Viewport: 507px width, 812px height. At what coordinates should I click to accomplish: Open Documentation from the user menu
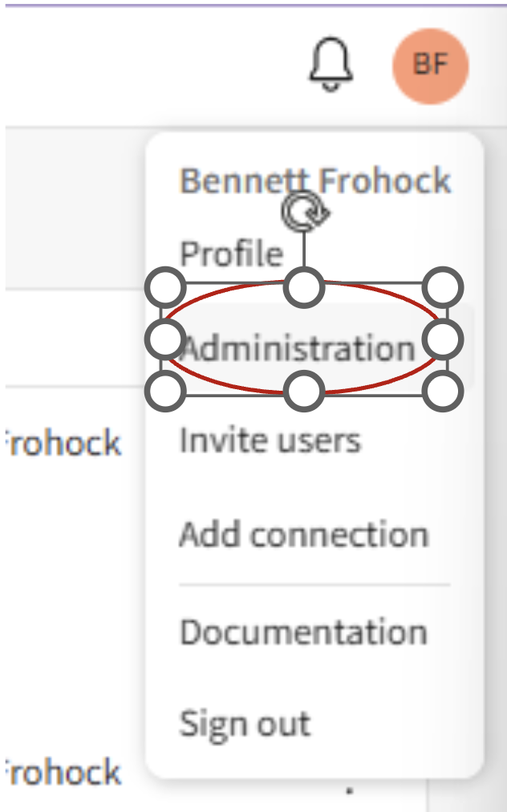[303, 632]
